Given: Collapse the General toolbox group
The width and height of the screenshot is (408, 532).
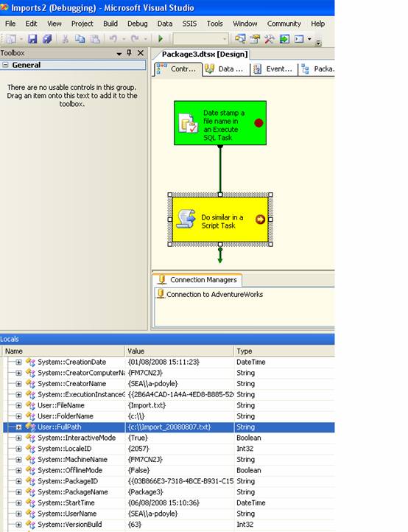Looking at the screenshot, I should pyautogui.click(x=5, y=65).
